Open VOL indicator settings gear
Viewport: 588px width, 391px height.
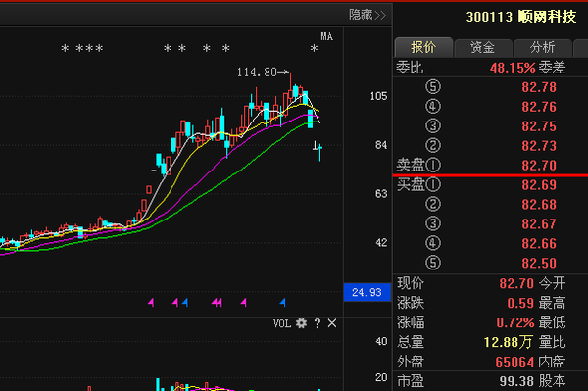301,323
